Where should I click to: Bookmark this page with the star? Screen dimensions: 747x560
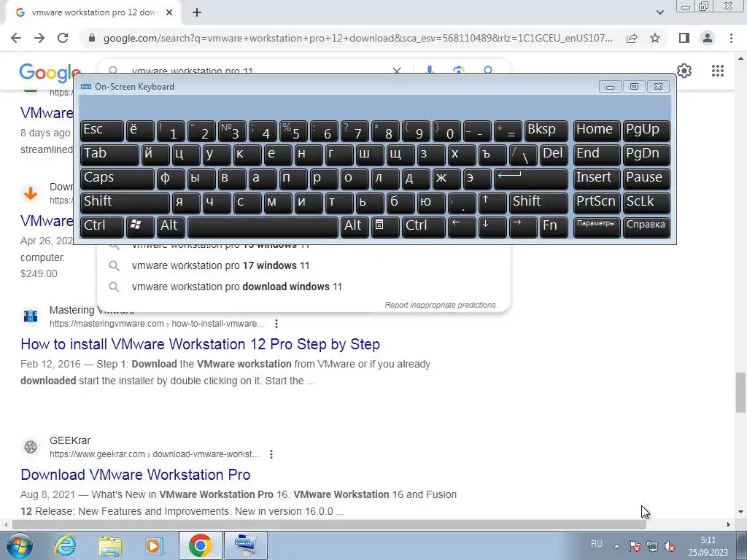pos(655,38)
